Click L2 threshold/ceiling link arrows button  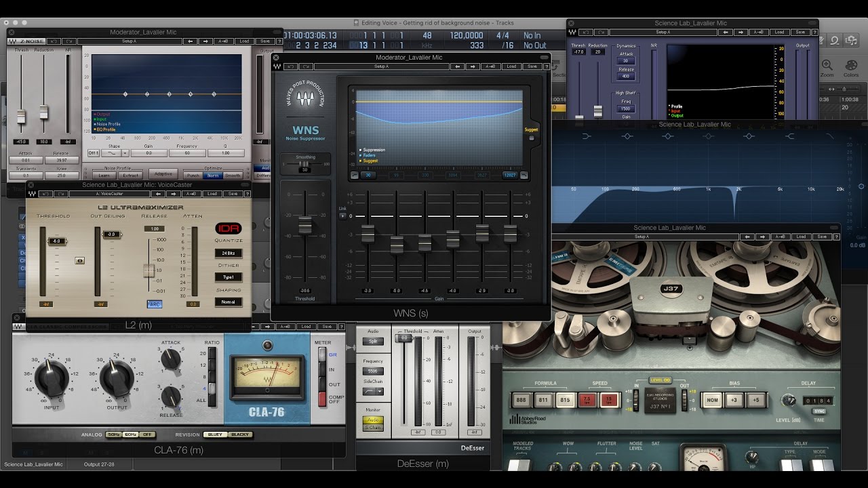80,260
